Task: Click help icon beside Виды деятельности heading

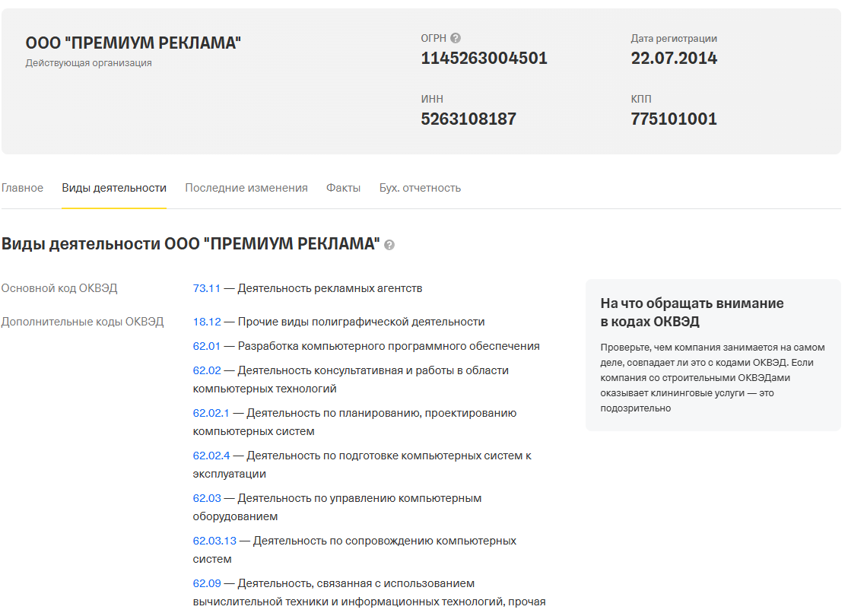Action: tap(389, 245)
